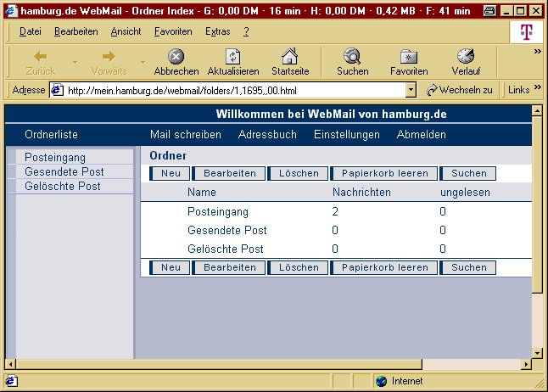548x392 pixels.
Task: Go to Startseite home icon
Action: pos(289,57)
